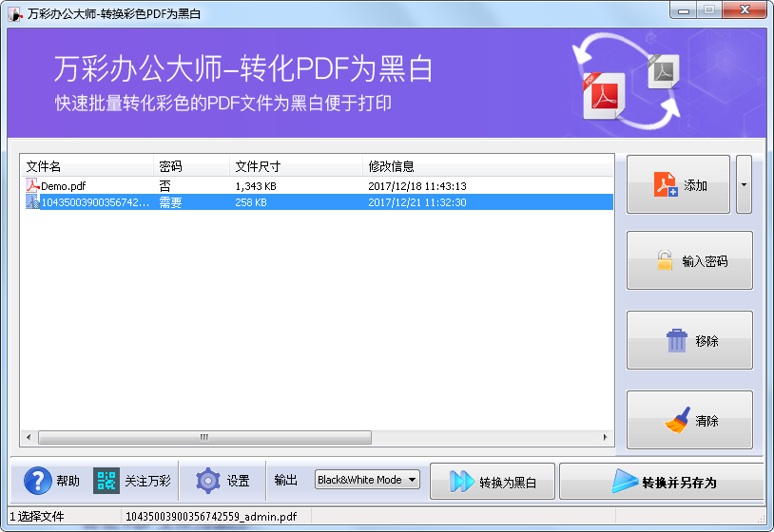Image resolution: width=774 pixels, height=532 pixels.
Task: Click the 需要 password cell
Action: (170, 202)
